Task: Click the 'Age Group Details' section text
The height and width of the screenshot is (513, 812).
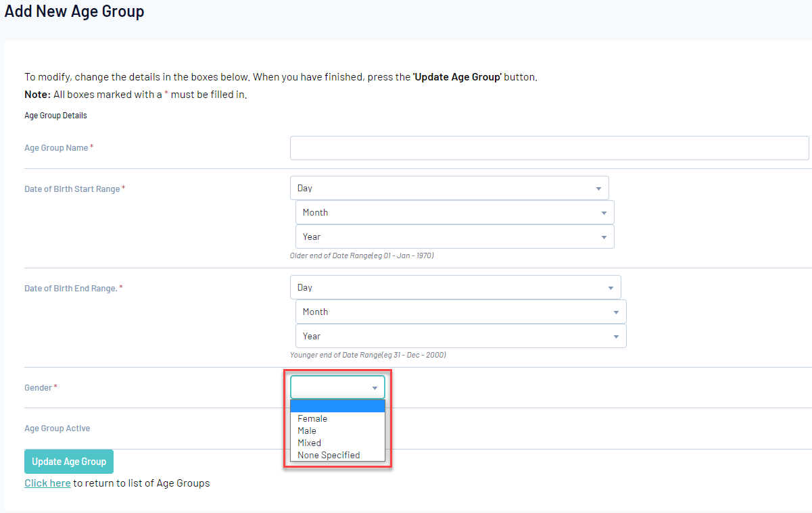Action: click(55, 116)
